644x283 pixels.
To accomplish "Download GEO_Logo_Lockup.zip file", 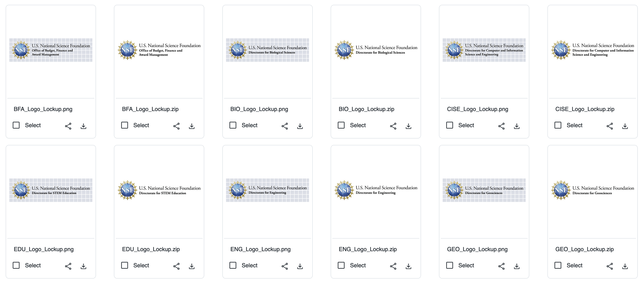I will (x=625, y=266).
